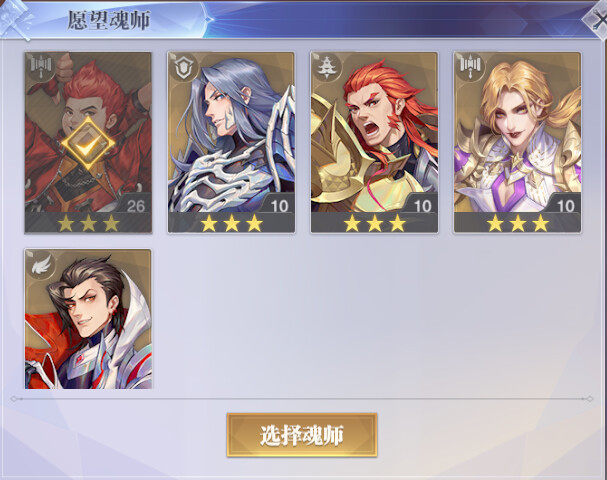Screen dimensions: 607x480
Task: Select the blonde soul master in white-purple armor
Action: click(518, 142)
